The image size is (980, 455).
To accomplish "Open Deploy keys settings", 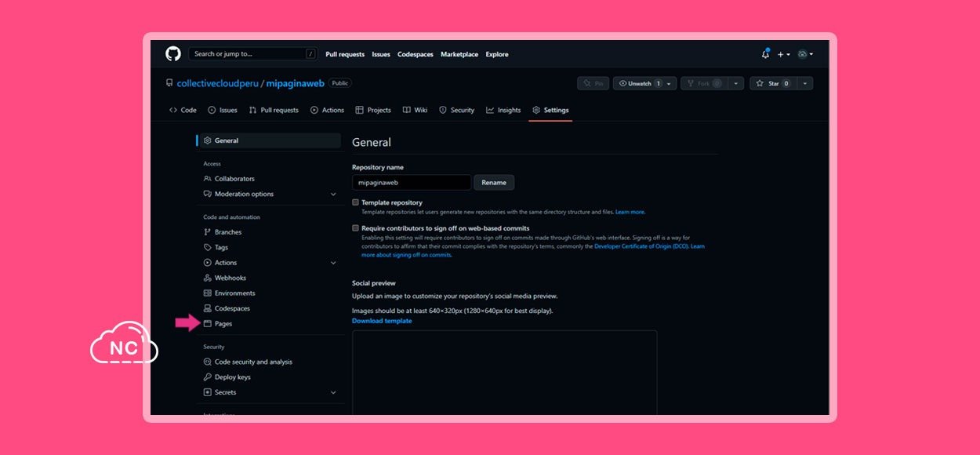I will 233,377.
